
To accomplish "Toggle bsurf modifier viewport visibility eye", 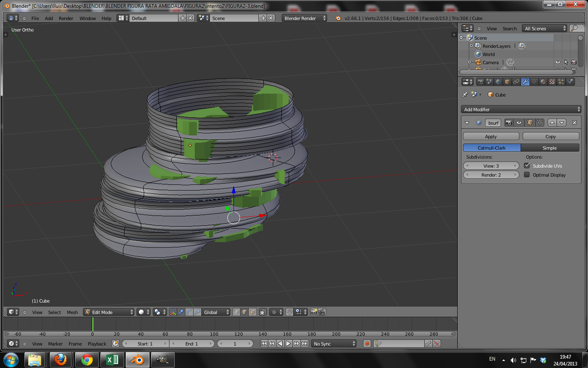I will click(x=519, y=123).
